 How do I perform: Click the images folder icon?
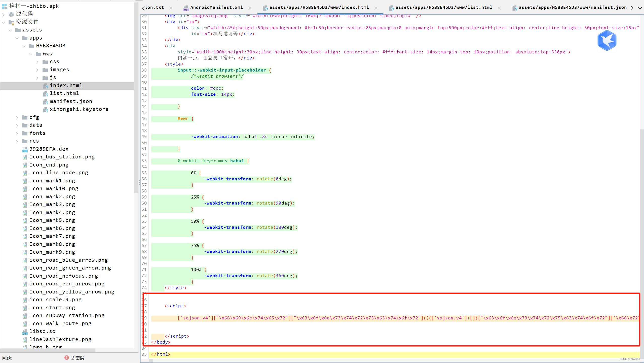tap(45, 70)
